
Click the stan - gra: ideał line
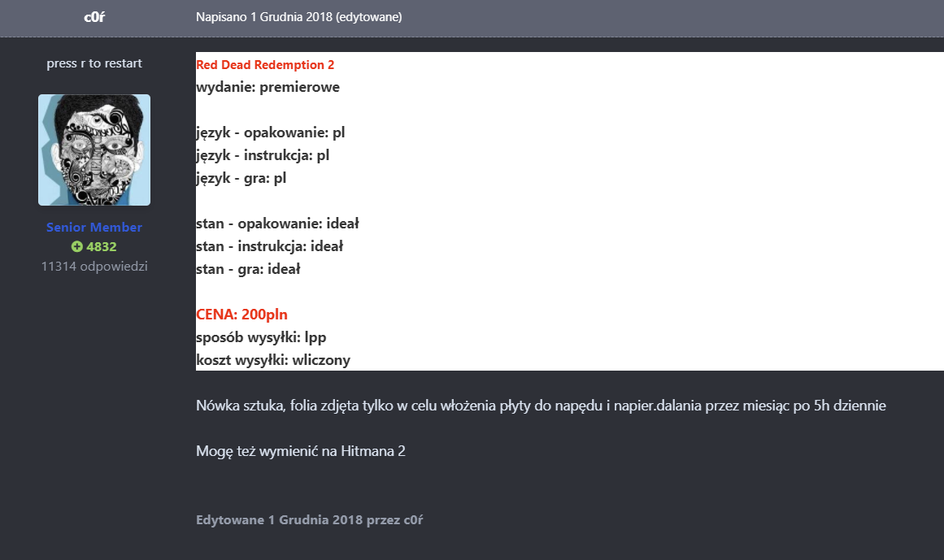(x=248, y=269)
